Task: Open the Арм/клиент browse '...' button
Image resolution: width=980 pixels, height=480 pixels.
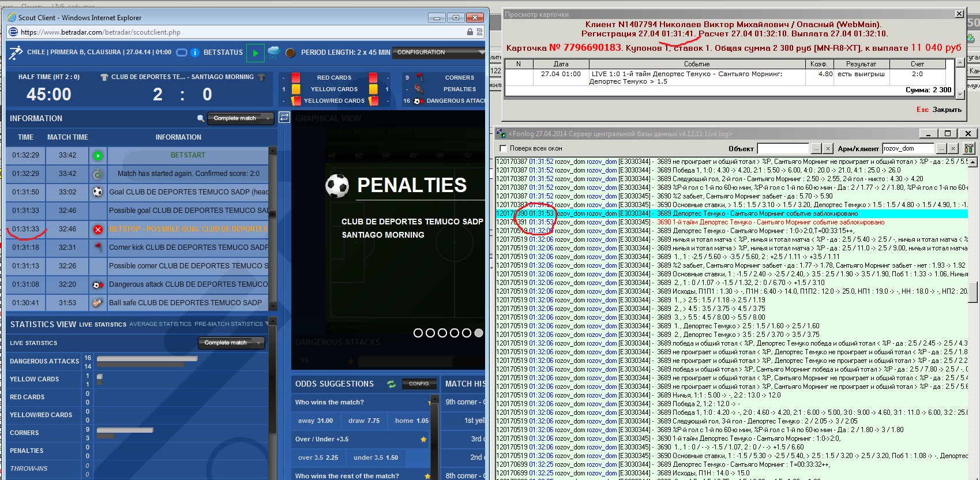Action: point(940,148)
